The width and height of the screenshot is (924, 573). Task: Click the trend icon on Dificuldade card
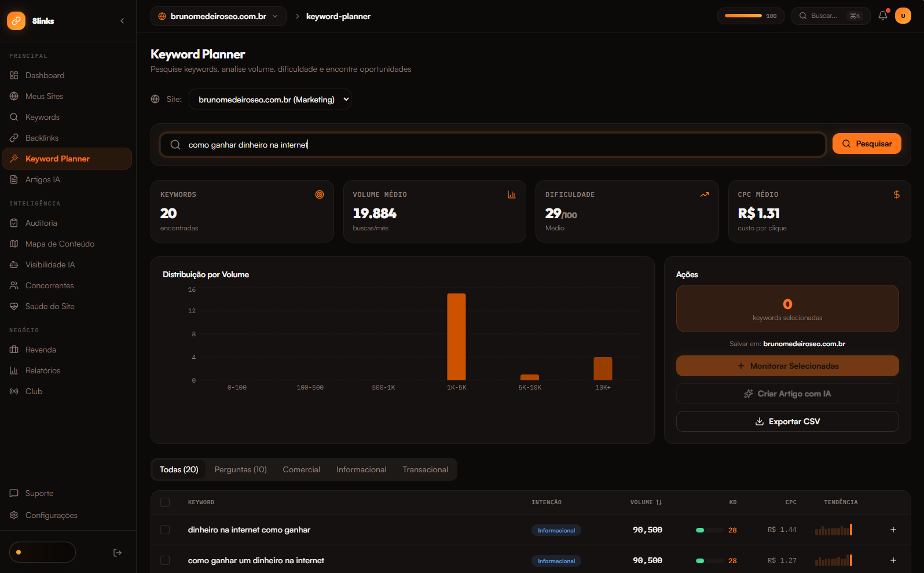tap(705, 194)
